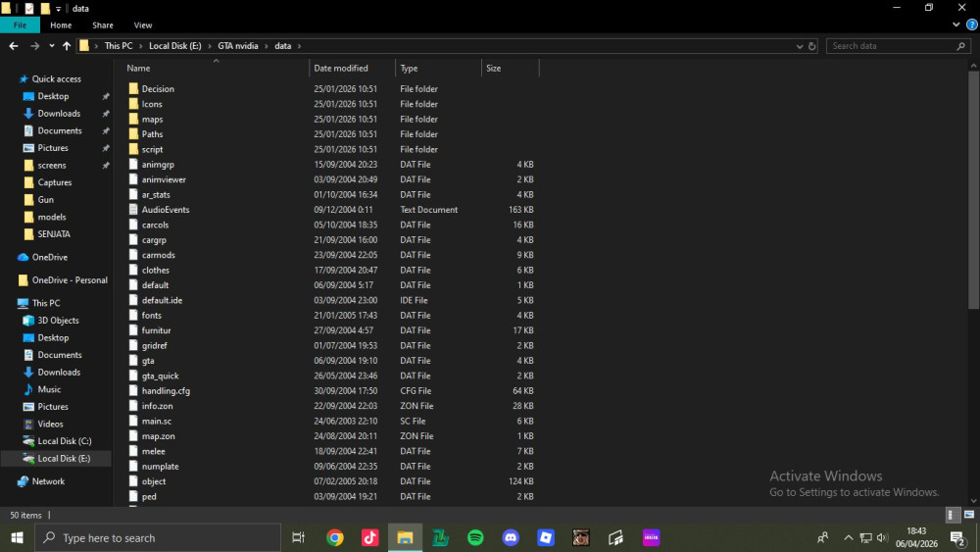Expand the ribbon with the chevron
Viewport: 980px width, 552px height.
pos(955,25)
